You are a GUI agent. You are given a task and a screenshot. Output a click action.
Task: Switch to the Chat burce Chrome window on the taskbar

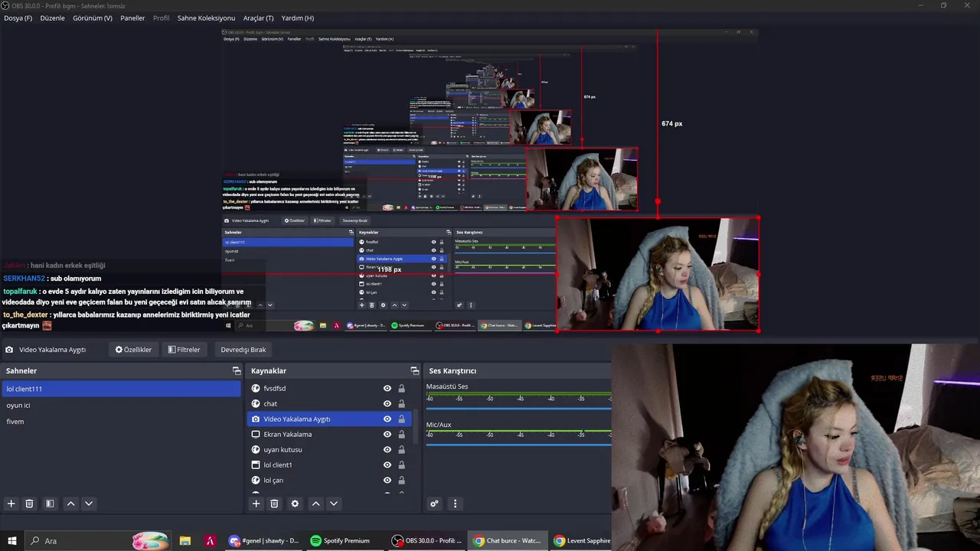(507, 541)
